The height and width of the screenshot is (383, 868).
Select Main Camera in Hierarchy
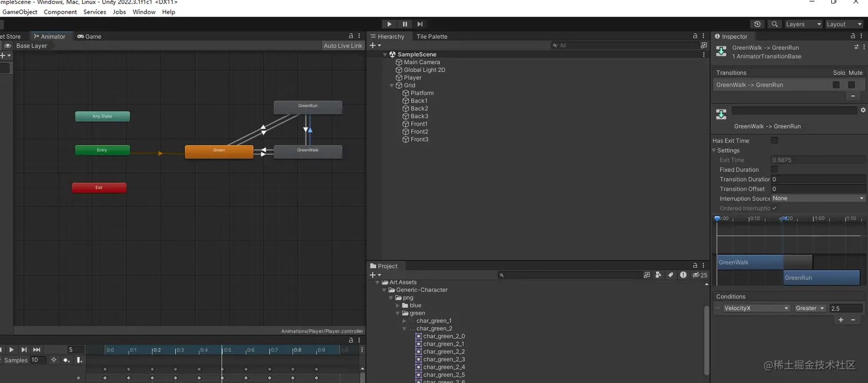click(422, 62)
